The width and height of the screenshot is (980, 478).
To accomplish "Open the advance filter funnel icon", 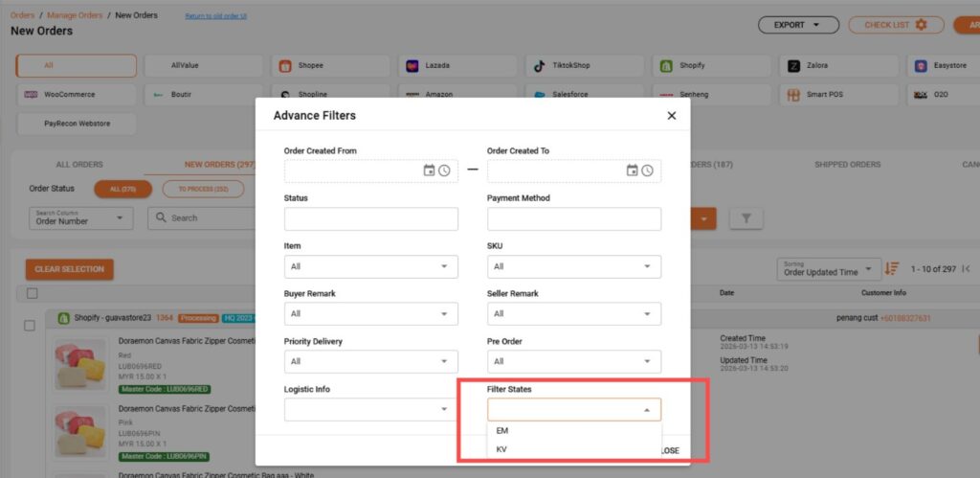I will pos(746,218).
